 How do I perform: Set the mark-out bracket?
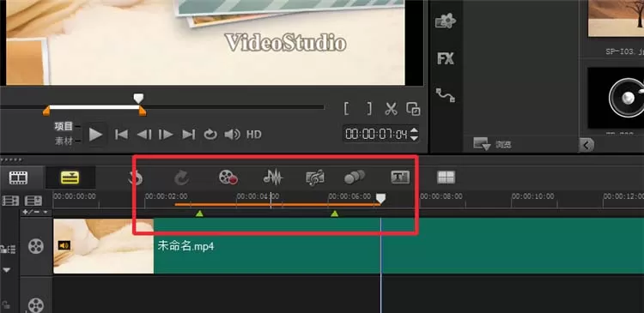[369, 109]
